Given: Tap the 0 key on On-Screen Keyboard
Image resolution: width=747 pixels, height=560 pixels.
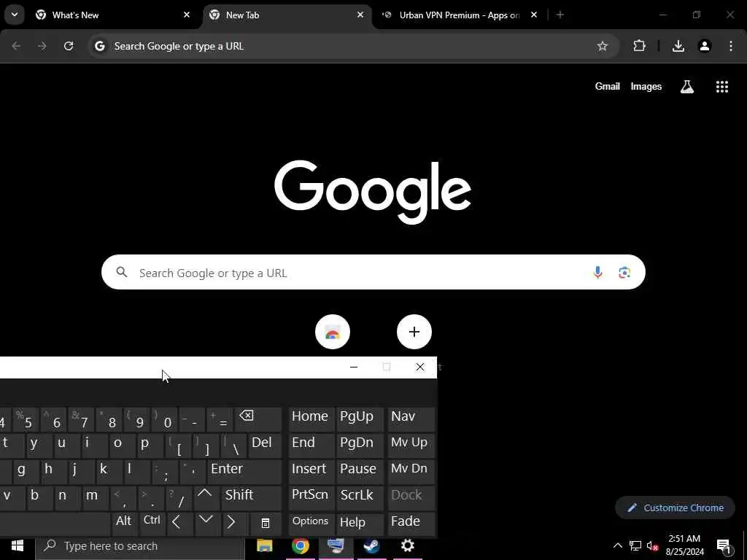Looking at the screenshot, I should [x=165, y=419].
